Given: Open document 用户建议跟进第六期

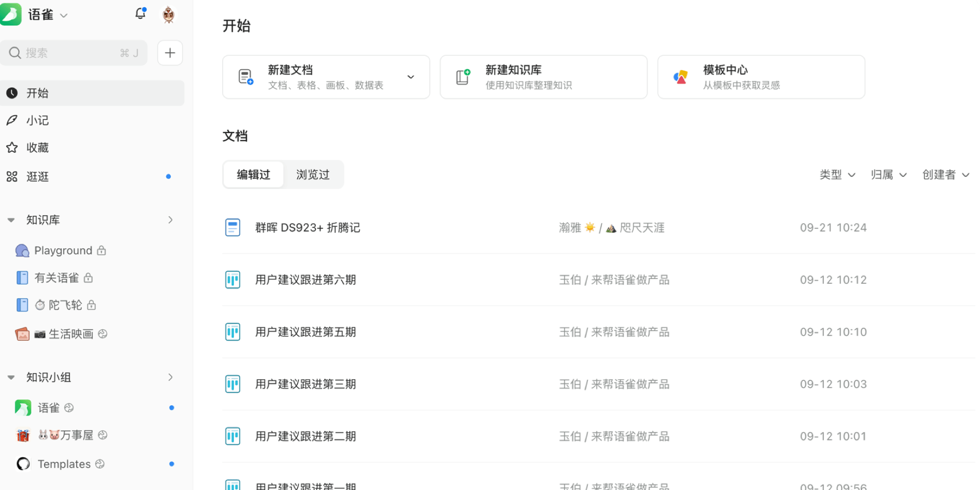Looking at the screenshot, I should tap(305, 280).
